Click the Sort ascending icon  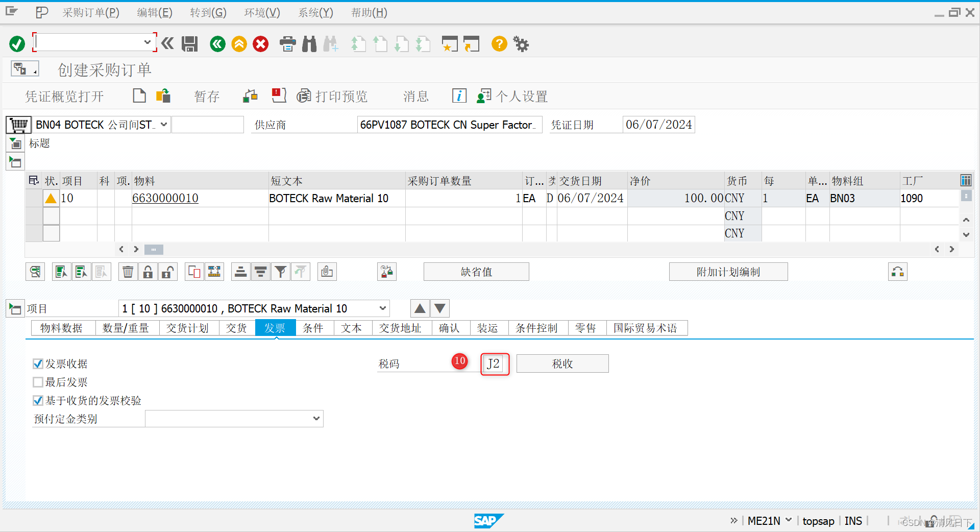(x=240, y=272)
